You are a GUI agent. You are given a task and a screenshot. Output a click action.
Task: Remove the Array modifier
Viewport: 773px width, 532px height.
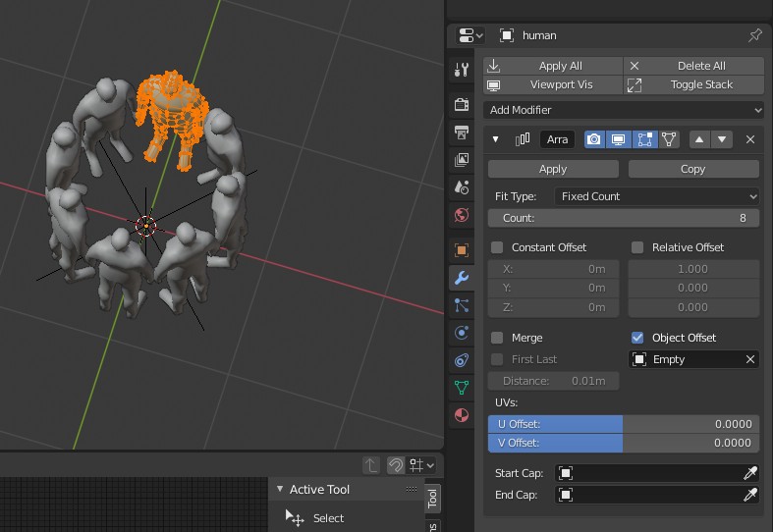(x=750, y=139)
